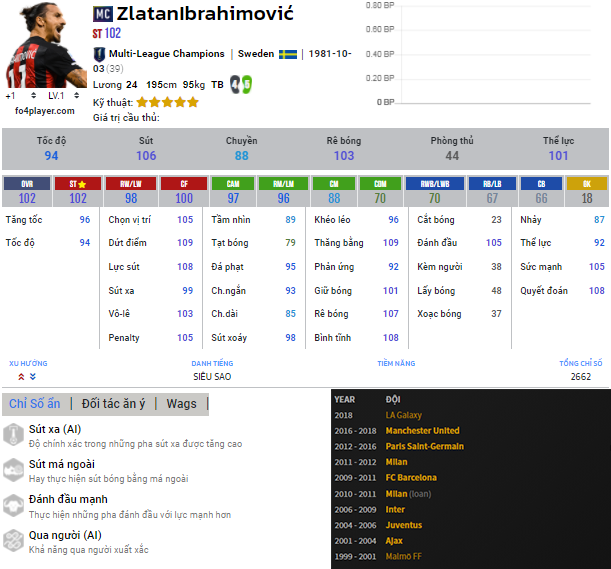Switch to the Chỉ Số ẩn tab
Viewport: 611px width, 569px height.
coord(34,404)
